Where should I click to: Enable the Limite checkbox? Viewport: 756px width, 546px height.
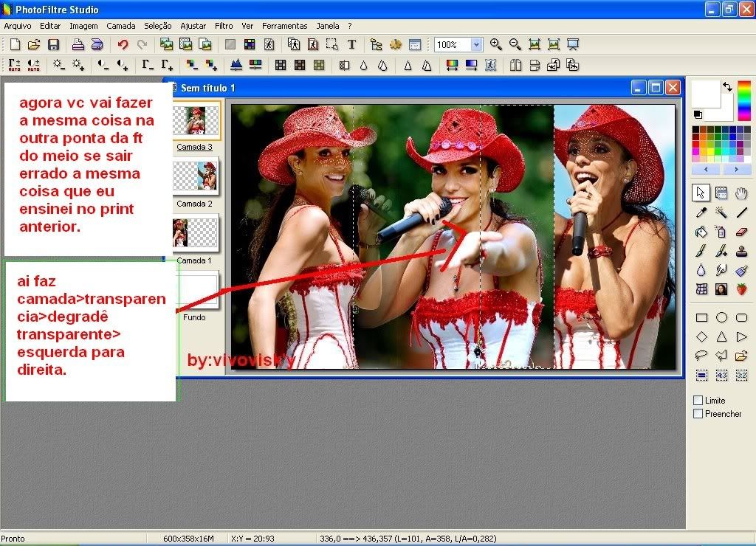tap(698, 401)
